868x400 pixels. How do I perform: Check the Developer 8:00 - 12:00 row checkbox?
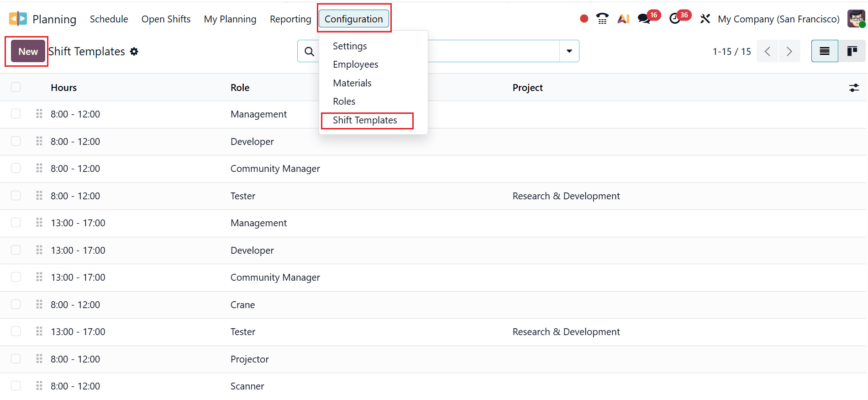[x=16, y=141]
